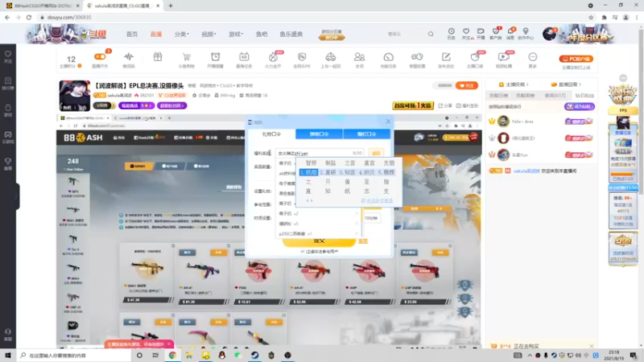Open Chrome from the Windows taskbar
644x362 pixels.
(x=172, y=355)
